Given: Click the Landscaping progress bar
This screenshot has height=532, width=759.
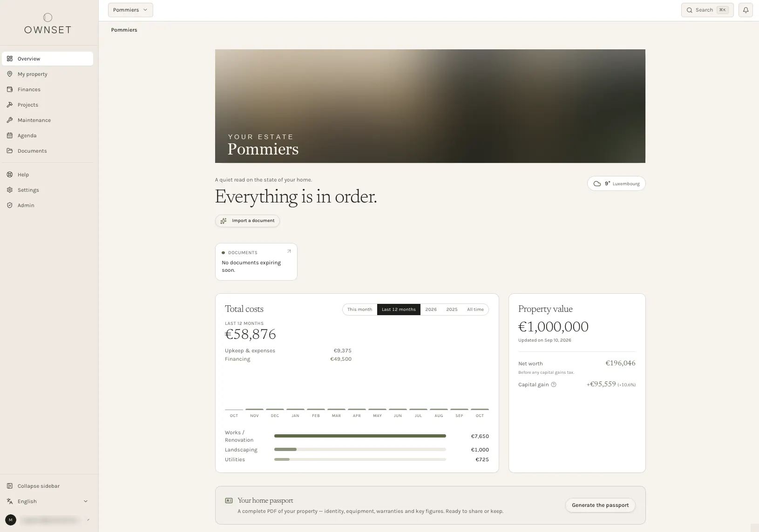Looking at the screenshot, I should (360, 450).
